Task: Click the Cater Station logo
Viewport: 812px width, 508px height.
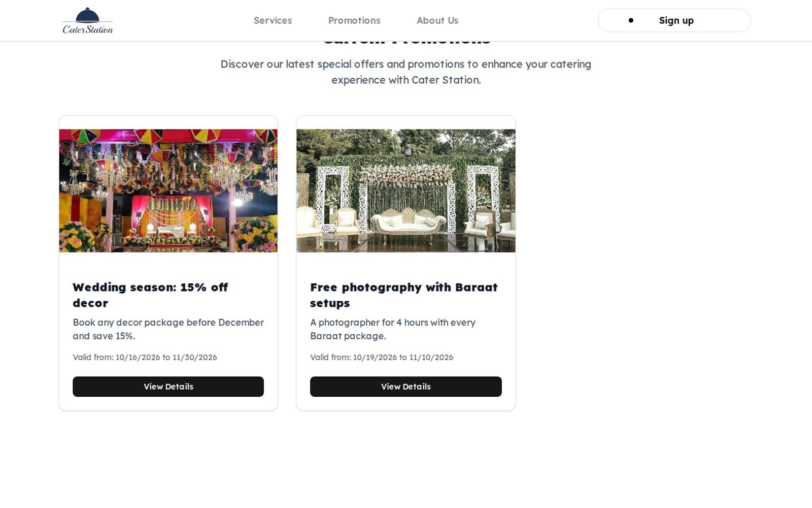Action: coord(88,21)
